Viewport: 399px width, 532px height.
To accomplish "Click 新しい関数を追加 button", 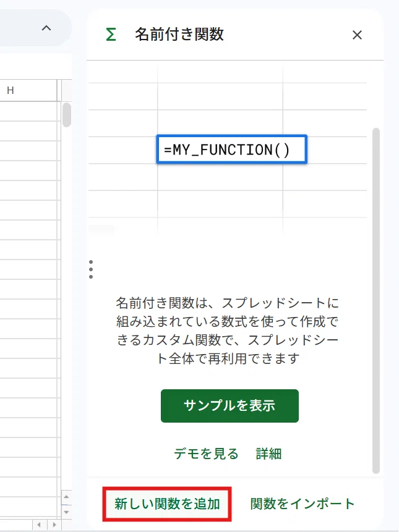I will 167,504.
